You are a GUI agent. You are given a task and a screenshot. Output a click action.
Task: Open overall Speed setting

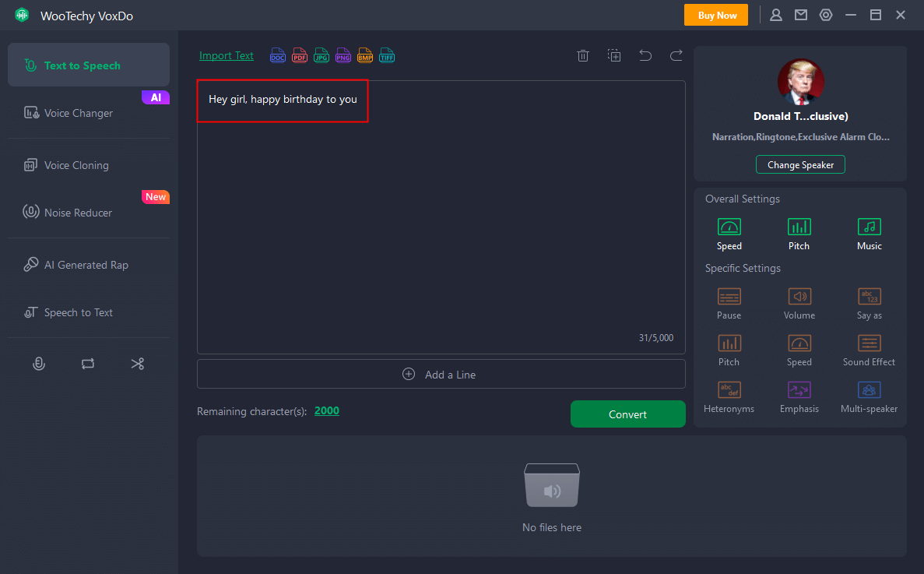tap(729, 234)
